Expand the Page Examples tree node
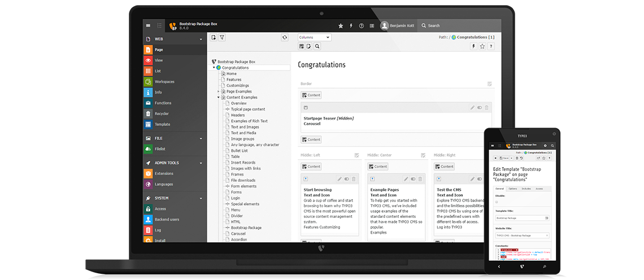Image resolution: width=644 pixels, height=280 pixels. pyautogui.click(x=219, y=91)
